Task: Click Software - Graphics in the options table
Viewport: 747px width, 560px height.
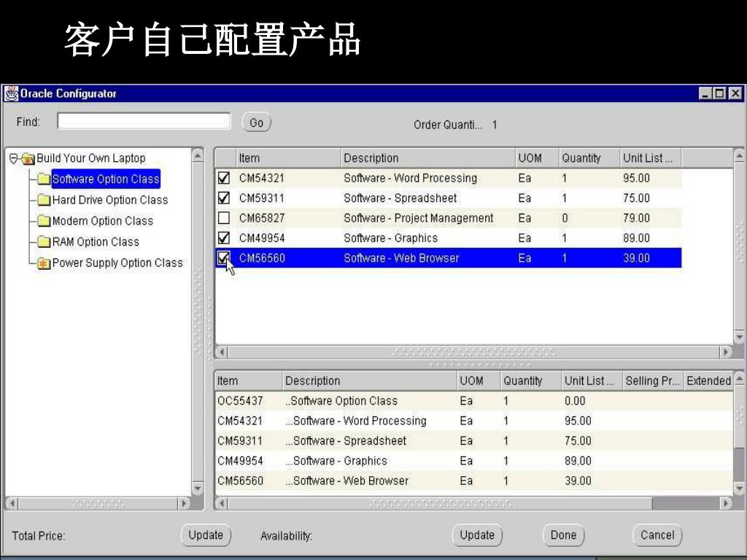Action: pyautogui.click(x=391, y=238)
